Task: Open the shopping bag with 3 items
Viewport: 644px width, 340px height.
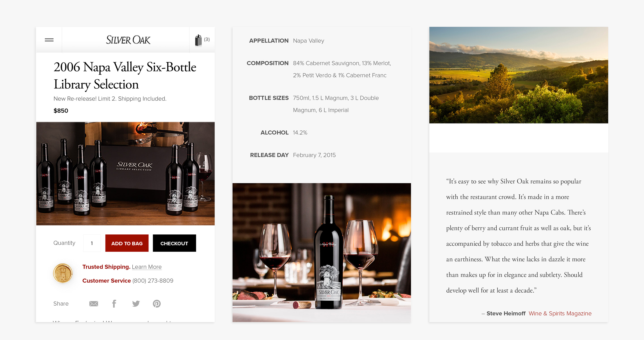Action: [x=202, y=40]
